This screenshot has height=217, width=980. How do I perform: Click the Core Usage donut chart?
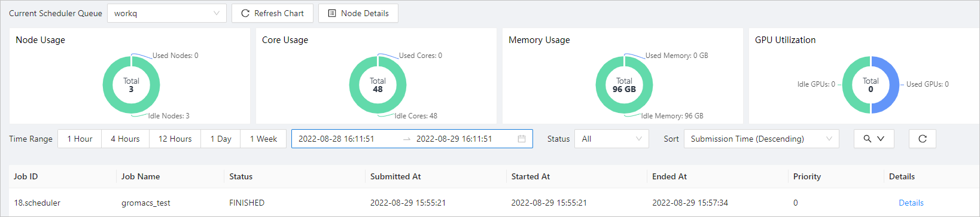[378, 85]
